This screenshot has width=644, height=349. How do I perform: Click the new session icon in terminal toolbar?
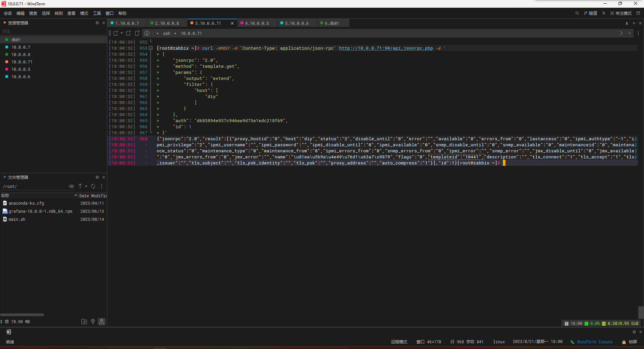(x=116, y=33)
